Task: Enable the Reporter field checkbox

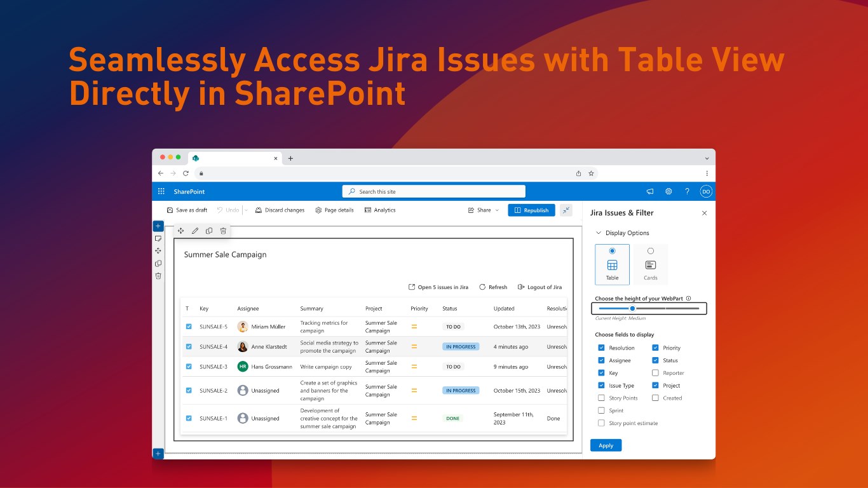Action: tap(655, 373)
